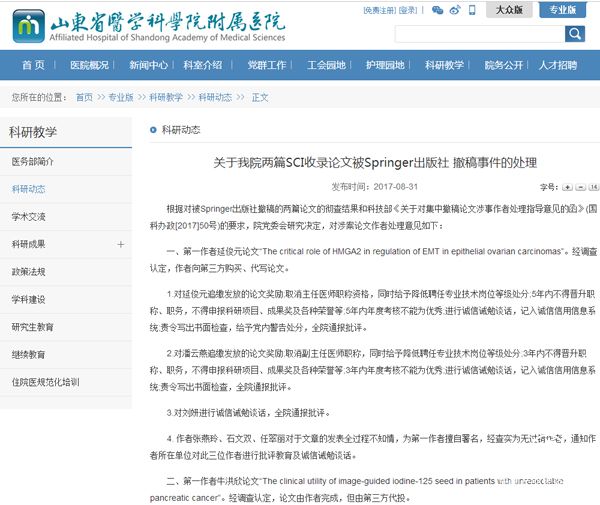Select 学术交流 in sidebar
Image resolution: width=600 pixels, height=505 pixels.
pos(66,217)
